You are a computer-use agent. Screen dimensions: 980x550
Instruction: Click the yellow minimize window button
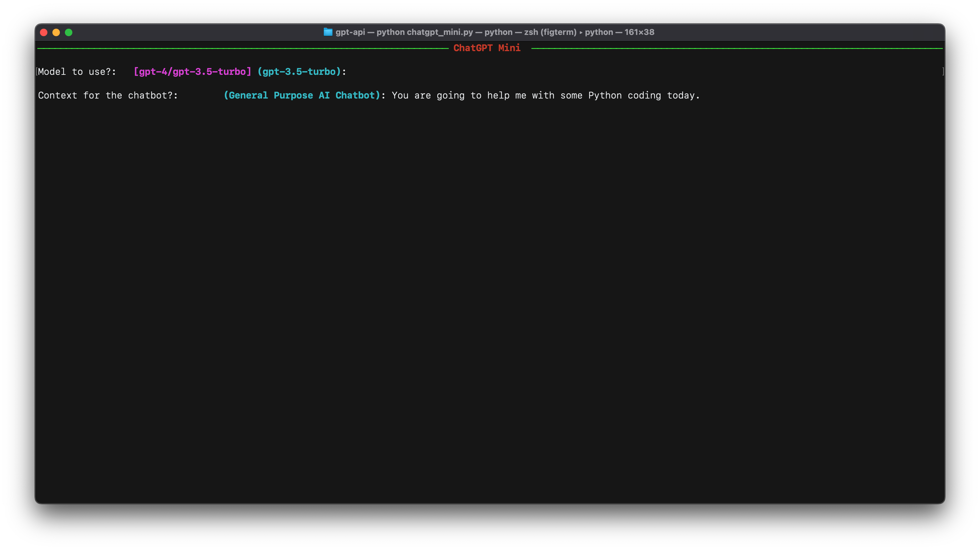coord(56,32)
